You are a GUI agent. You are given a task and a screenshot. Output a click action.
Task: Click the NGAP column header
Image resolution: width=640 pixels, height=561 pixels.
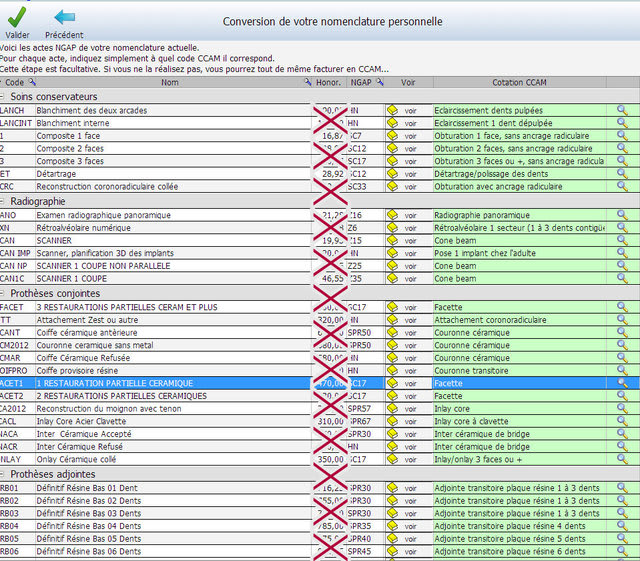(360, 82)
